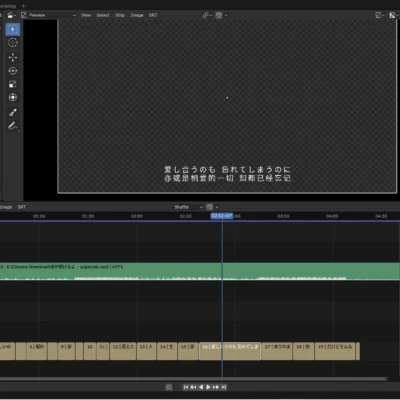Open the View menu
Screen dimensions: 400x400
point(86,15)
